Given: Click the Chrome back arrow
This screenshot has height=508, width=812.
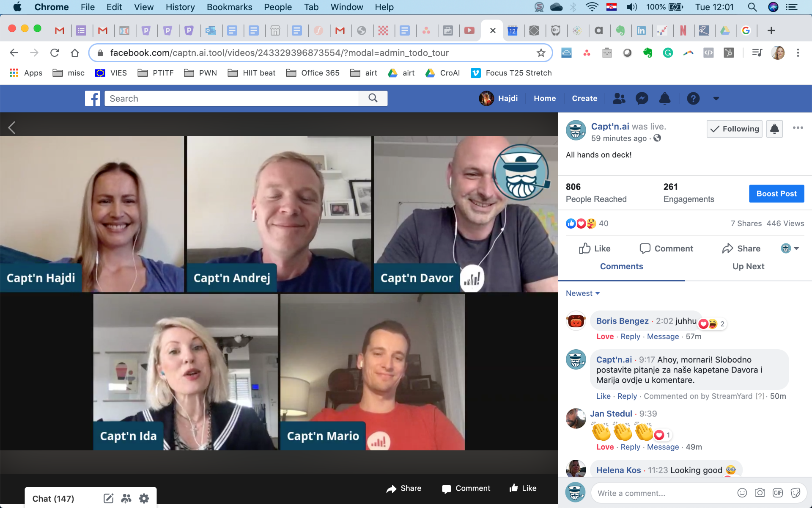Looking at the screenshot, I should pyautogui.click(x=14, y=52).
